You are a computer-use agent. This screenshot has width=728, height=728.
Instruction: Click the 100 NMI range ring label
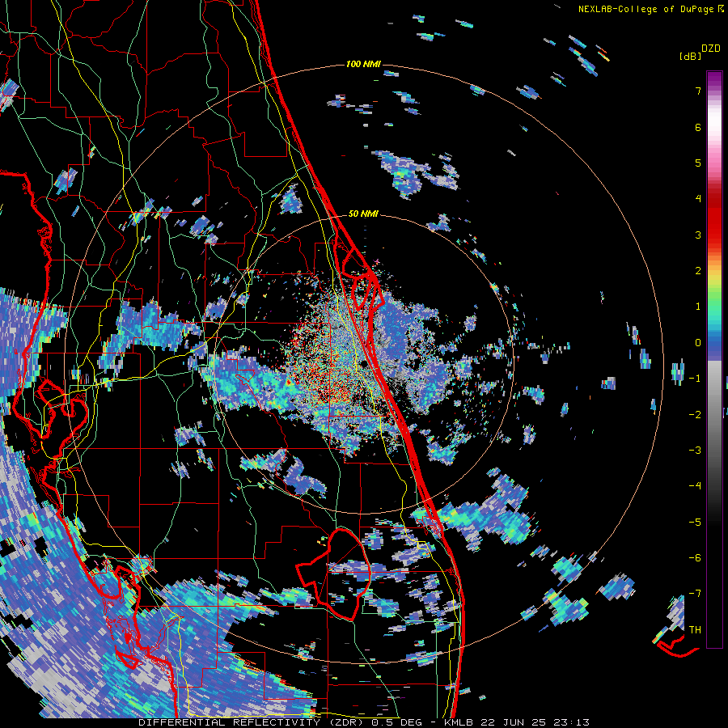(x=363, y=64)
